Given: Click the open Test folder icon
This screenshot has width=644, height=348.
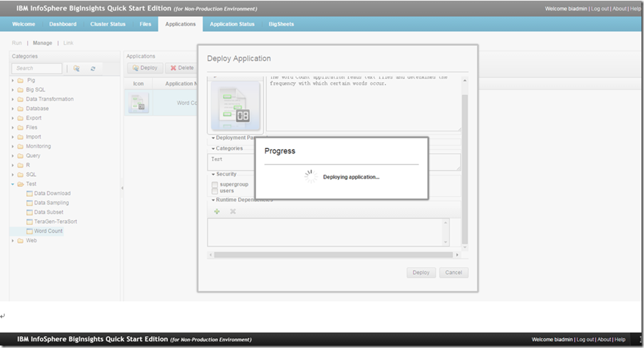Looking at the screenshot, I should point(21,184).
